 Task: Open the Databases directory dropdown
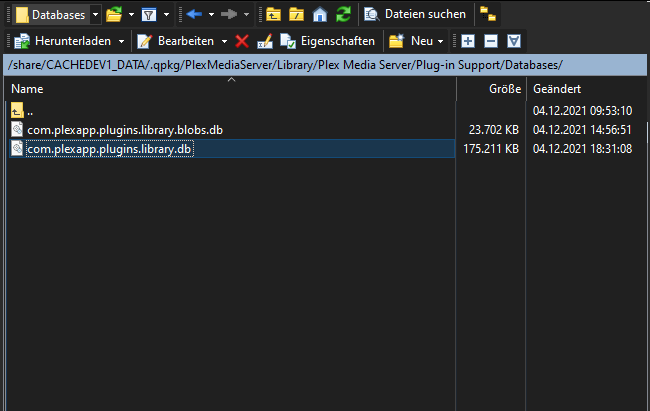95,15
